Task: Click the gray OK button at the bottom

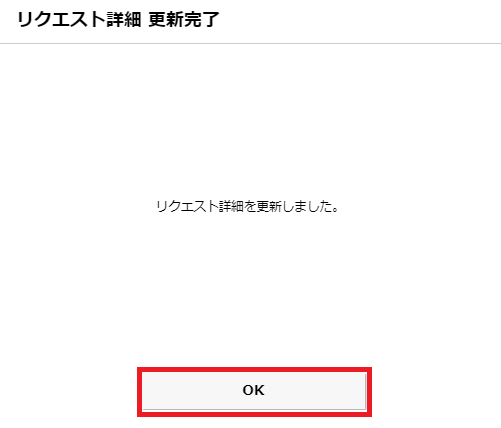Action: pos(254,391)
